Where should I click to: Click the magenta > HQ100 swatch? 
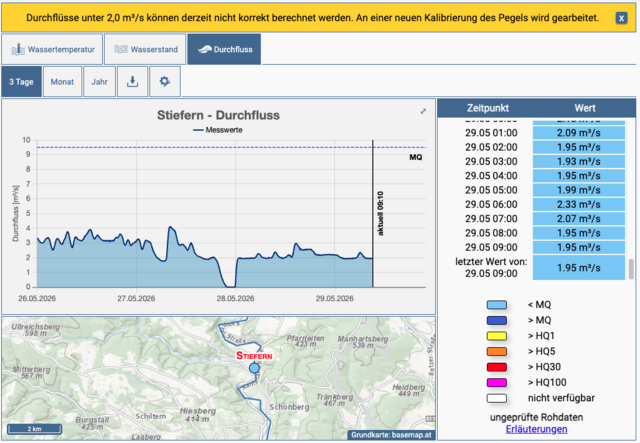pyautogui.click(x=497, y=382)
